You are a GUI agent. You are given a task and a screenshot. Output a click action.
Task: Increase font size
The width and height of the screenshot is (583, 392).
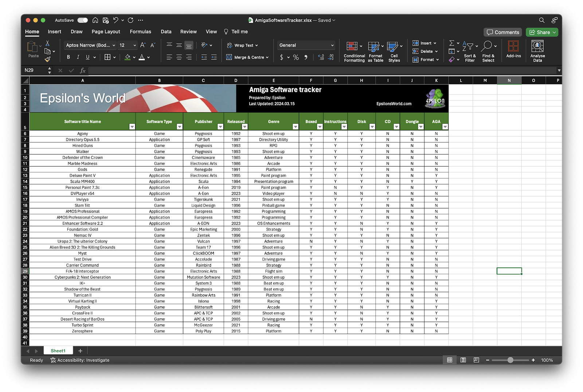point(143,45)
